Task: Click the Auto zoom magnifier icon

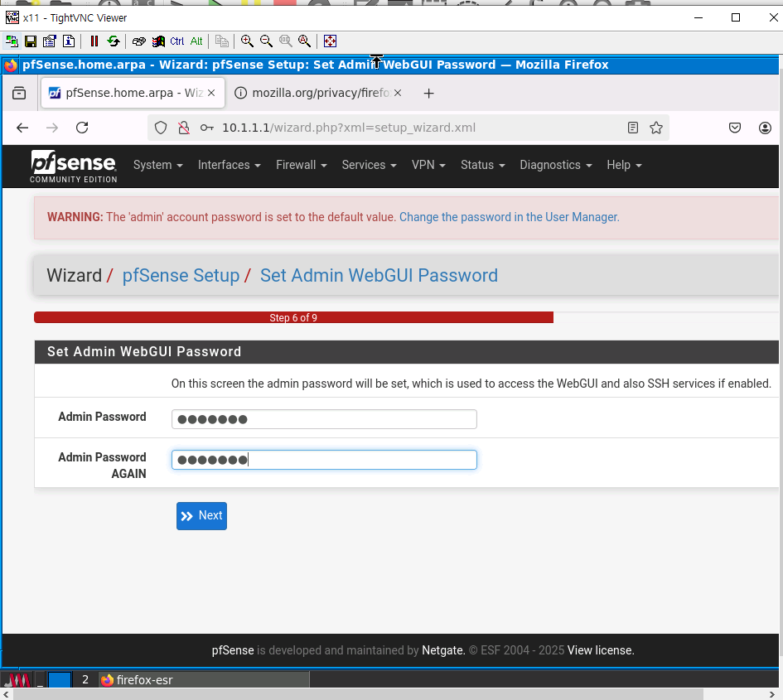Action: [305, 41]
